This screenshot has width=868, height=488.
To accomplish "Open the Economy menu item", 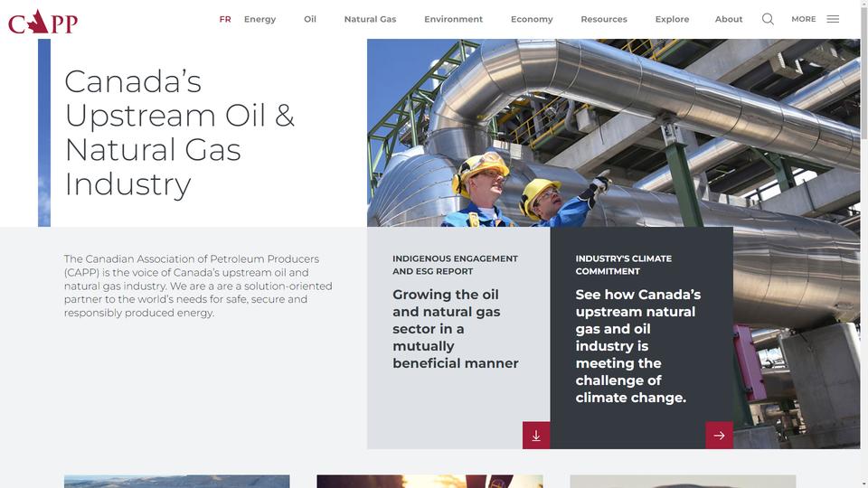I will pyautogui.click(x=532, y=19).
